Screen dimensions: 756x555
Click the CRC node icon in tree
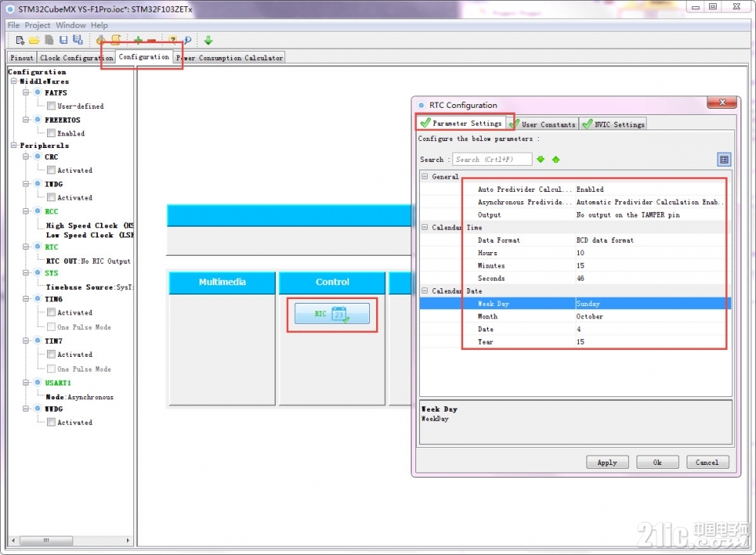37,156
